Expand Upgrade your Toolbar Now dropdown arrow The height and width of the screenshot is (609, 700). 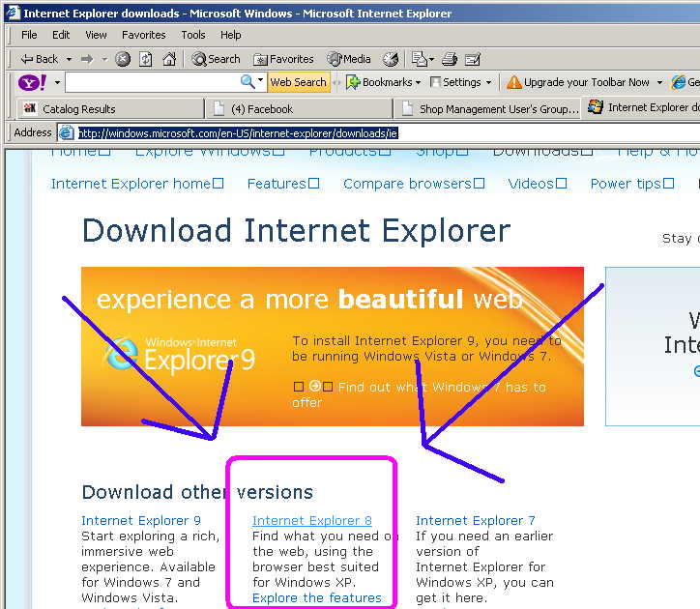659,82
